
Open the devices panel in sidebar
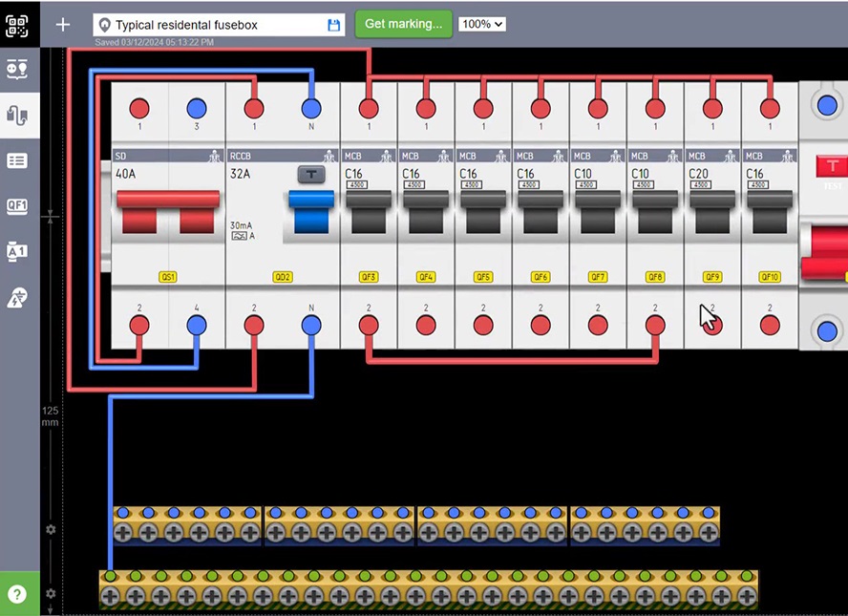point(17,70)
